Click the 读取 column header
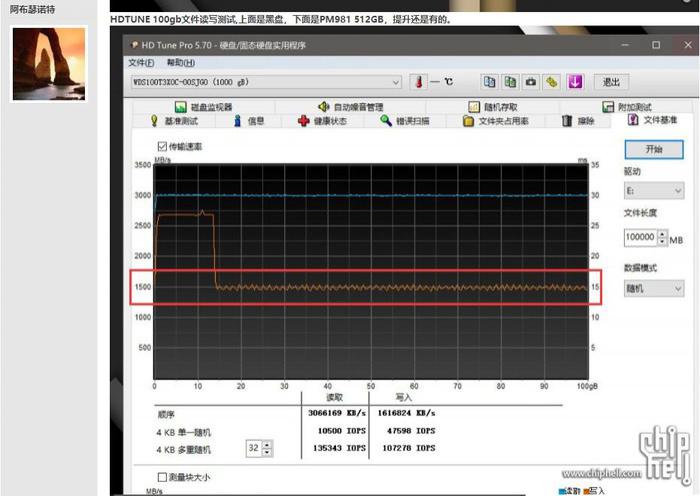The width and height of the screenshot is (700, 496). point(335,397)
